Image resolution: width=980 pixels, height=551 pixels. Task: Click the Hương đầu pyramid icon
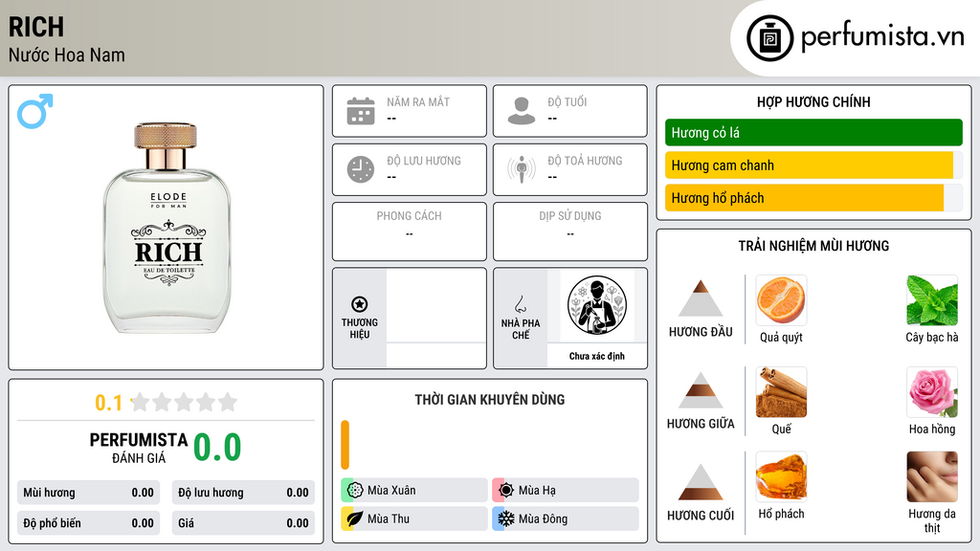point(701,298)
